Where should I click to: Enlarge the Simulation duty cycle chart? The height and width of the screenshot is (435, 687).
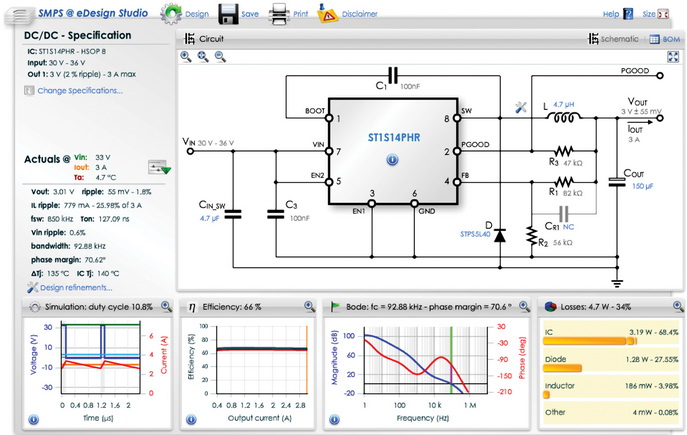[x=166, y=306]
